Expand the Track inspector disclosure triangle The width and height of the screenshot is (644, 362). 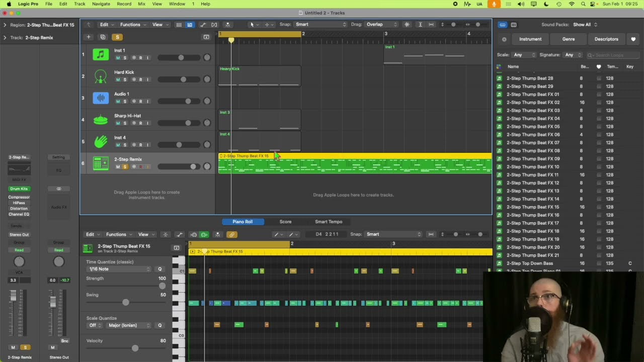[x=5, y=38]
